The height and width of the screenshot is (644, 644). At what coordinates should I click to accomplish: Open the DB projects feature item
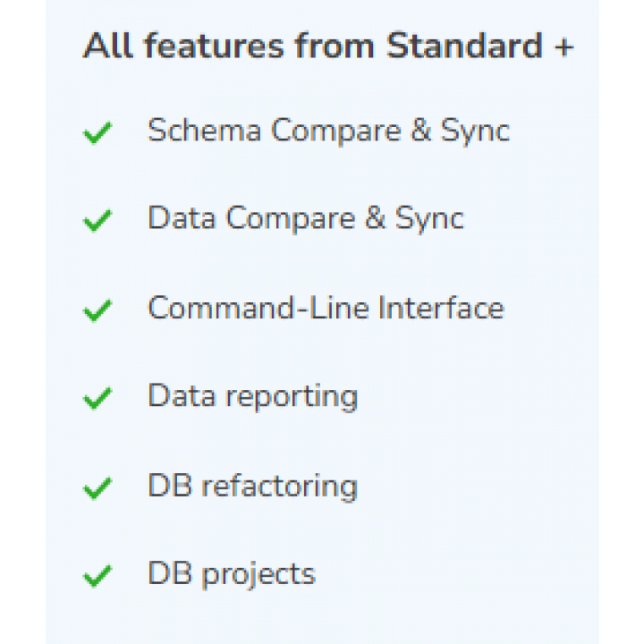tap(232, 574)
